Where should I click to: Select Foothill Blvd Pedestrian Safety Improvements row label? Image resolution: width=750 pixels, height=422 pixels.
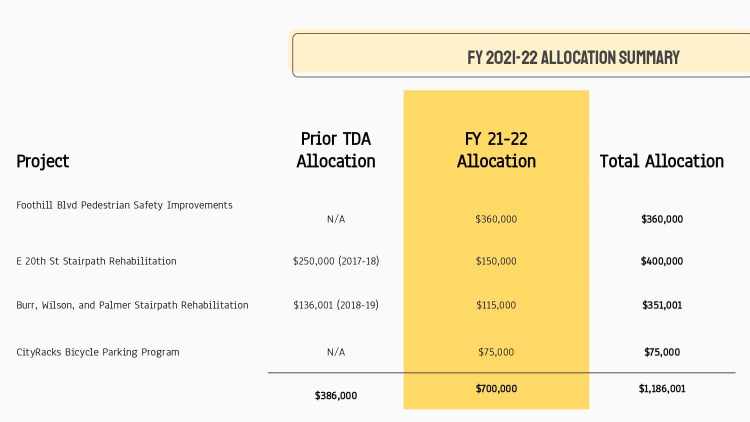(124, 205)
